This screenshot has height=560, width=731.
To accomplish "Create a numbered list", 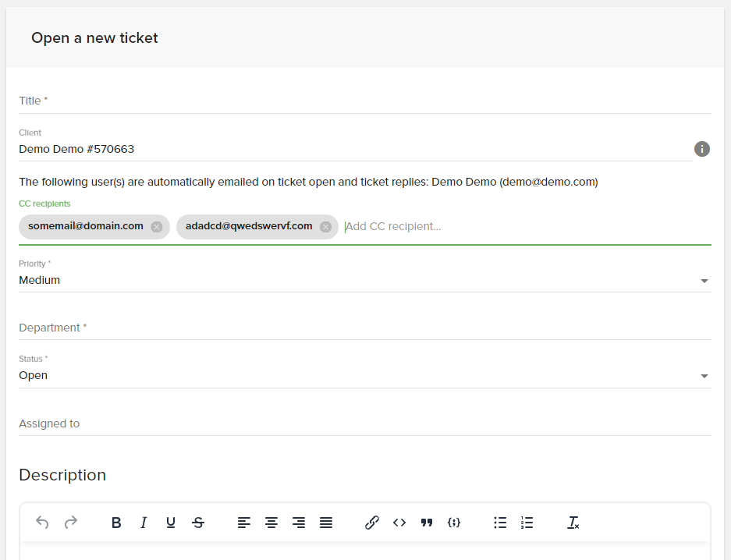I will 527,523.
